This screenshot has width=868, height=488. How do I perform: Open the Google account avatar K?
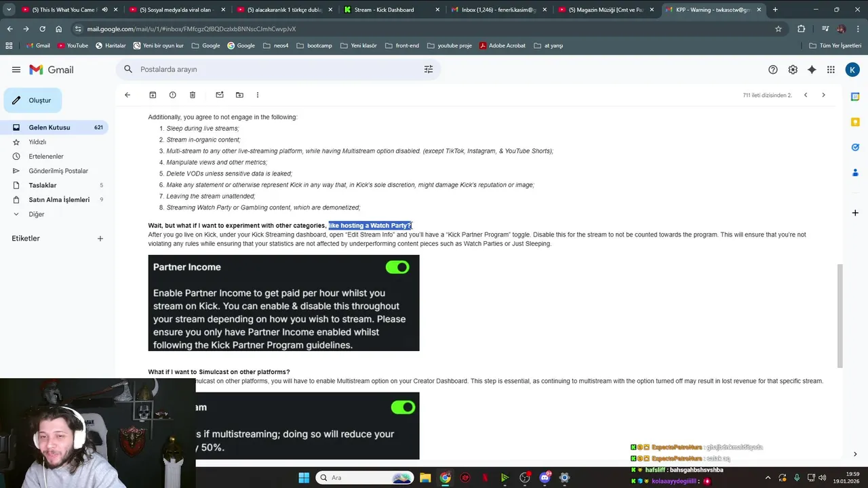pos(852,70)
